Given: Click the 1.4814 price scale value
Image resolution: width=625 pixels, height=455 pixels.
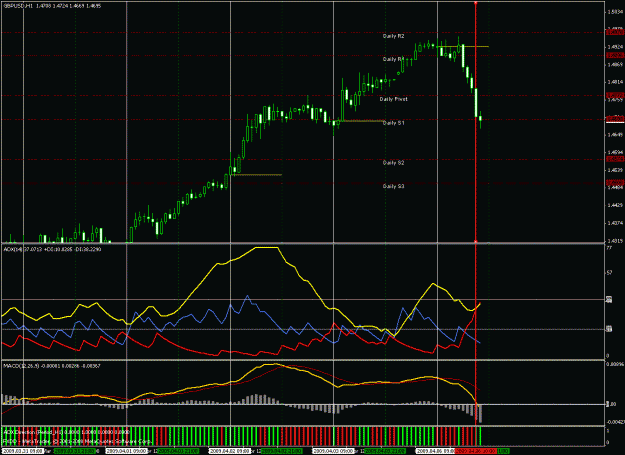Looking at the screenshot, I should pyautogui.click(x=615, y=82).
